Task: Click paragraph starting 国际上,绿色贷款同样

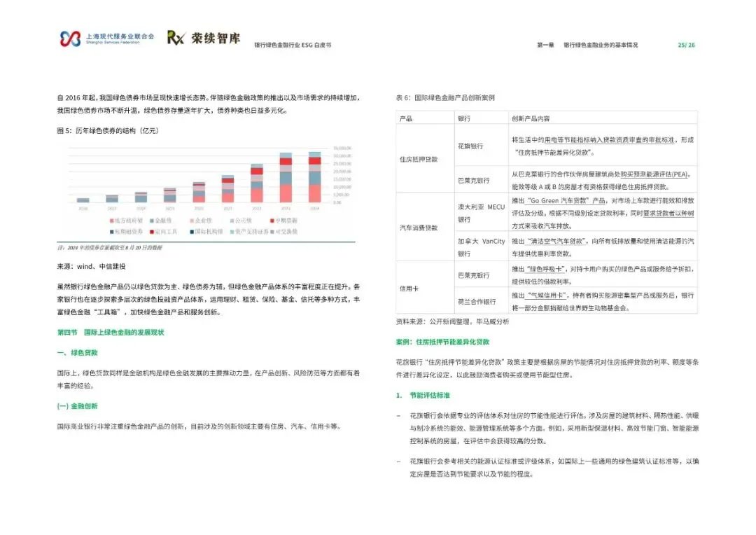Action: pyautogui.click(x=209, y=380)
